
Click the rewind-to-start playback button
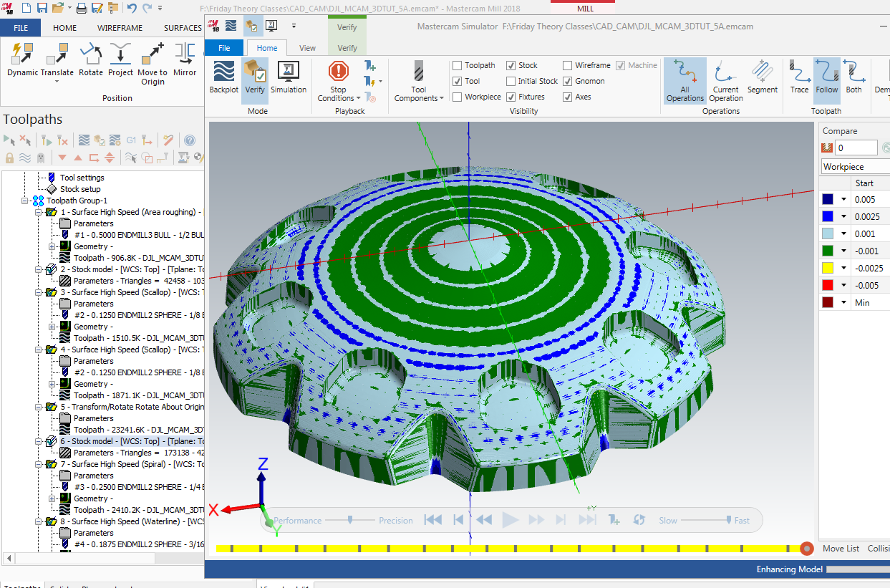(x=432, y=520)
